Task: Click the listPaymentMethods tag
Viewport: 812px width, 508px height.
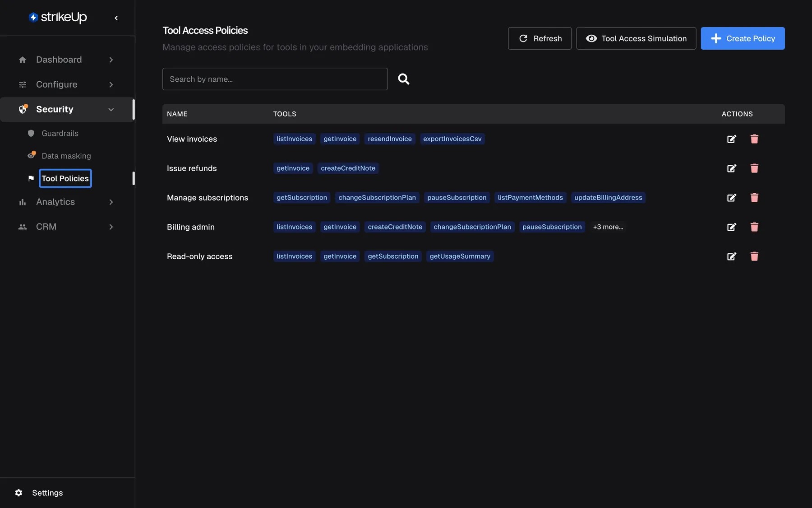Action: pyautogui.click(x=531, y=198)
